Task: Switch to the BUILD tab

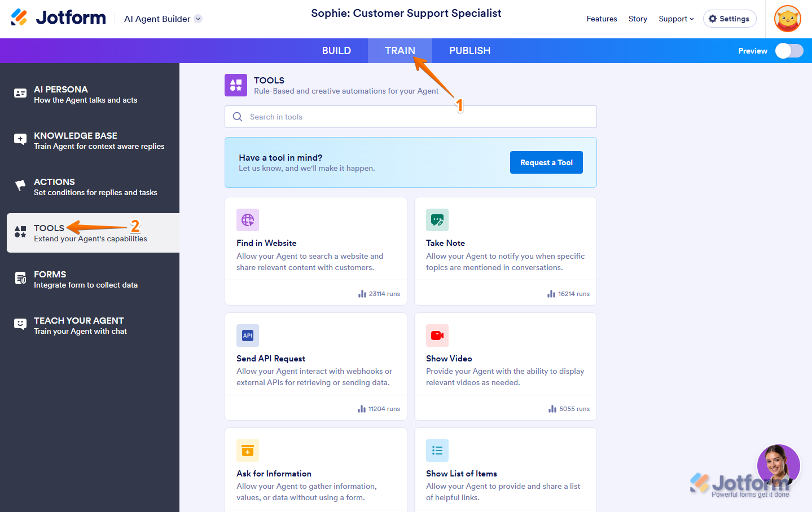Action: tap(336, 51)
